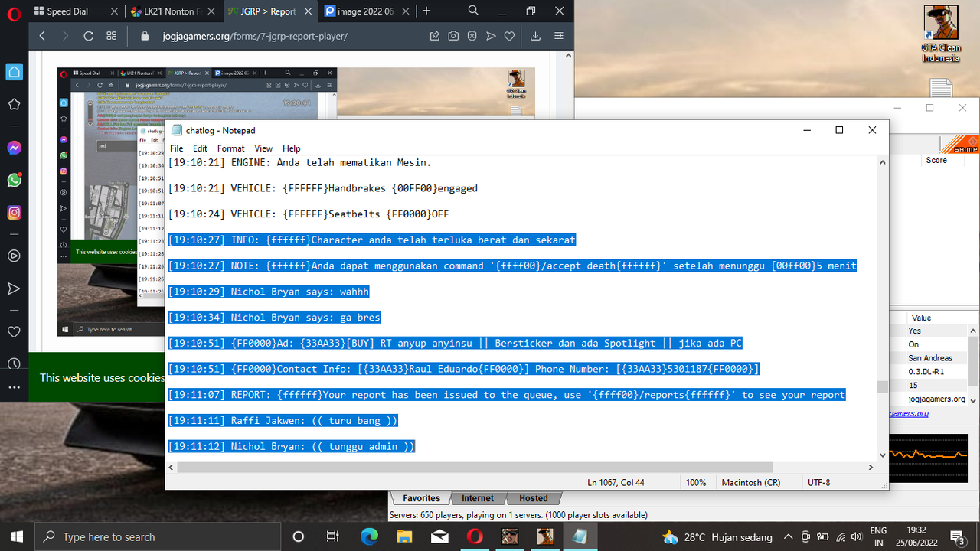Open the Windows Start menu
This screenshot has width=980, height=551.
coord(18,536)
